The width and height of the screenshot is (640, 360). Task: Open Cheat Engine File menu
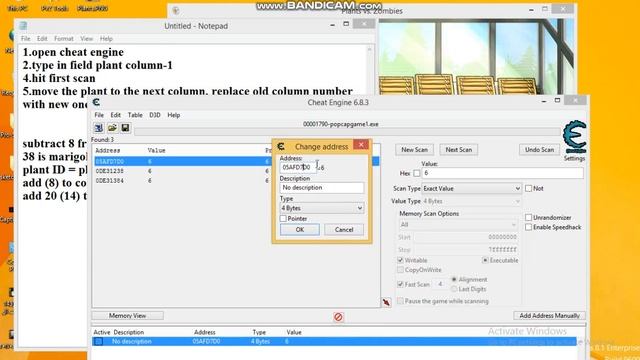click(99, 115)
